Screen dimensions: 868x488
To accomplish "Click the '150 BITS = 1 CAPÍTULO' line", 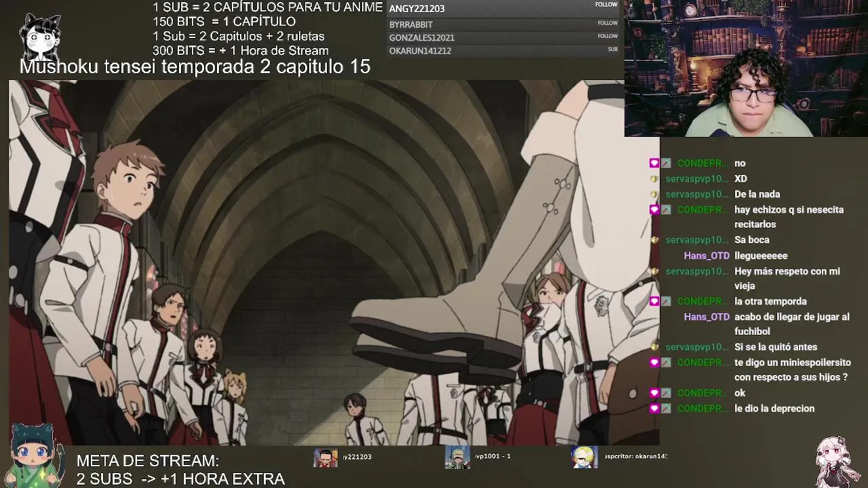I will [x=224, y=22].
